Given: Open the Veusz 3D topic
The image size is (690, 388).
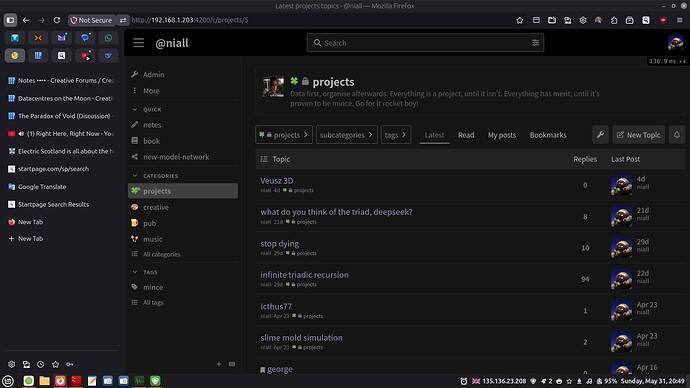Looking at the screenshot, I should [x=276, y=180].
